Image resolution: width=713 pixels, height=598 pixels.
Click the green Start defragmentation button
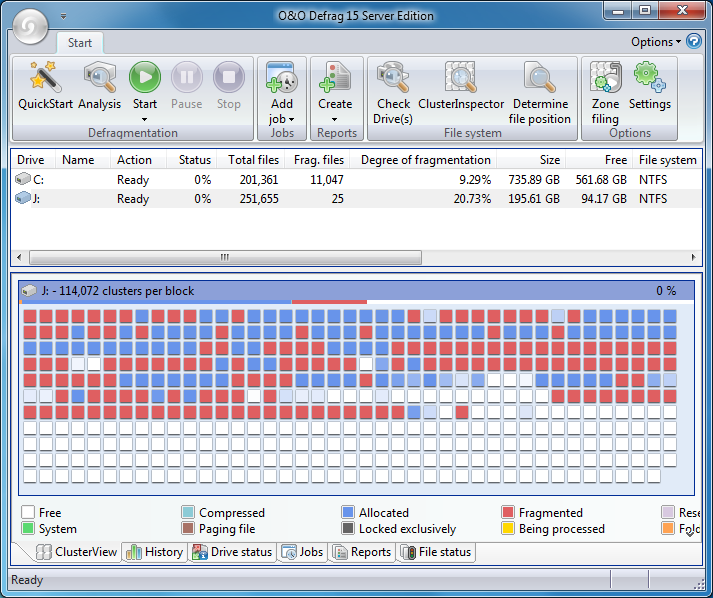pyautogui.click(x=145, y=77)
